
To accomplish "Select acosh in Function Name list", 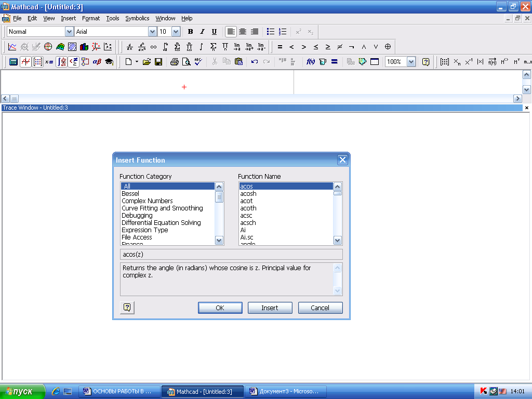I will coord(286,193).
